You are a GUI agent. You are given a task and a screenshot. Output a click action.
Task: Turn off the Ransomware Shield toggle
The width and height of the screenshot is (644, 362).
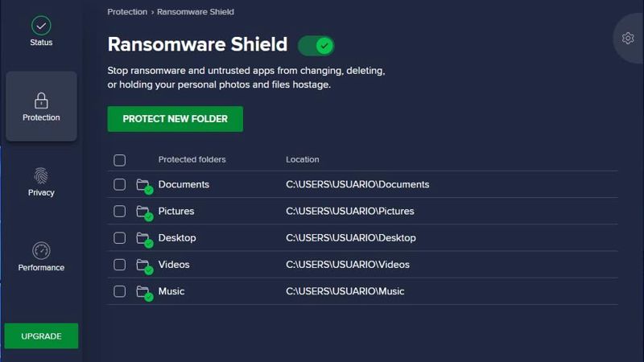[x=316, y=46]
